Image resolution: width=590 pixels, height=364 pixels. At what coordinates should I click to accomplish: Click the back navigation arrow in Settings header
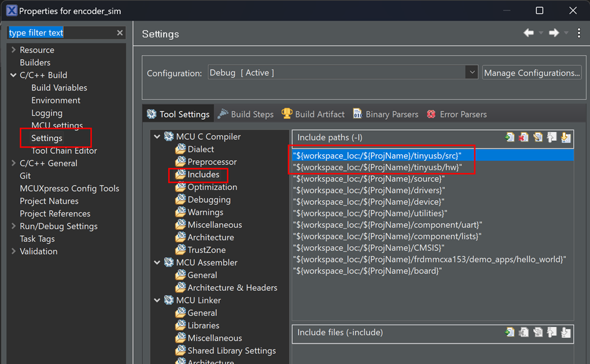529,33
